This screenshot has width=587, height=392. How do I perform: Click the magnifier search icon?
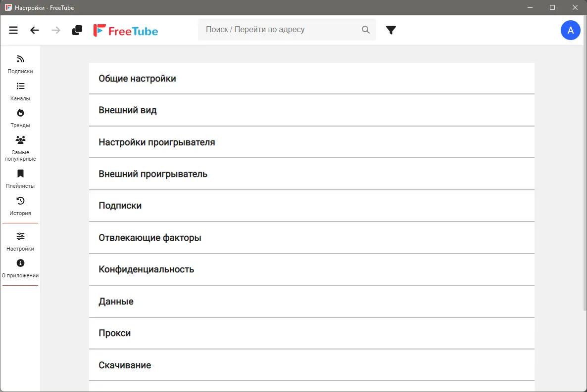(x=366, y=30)
